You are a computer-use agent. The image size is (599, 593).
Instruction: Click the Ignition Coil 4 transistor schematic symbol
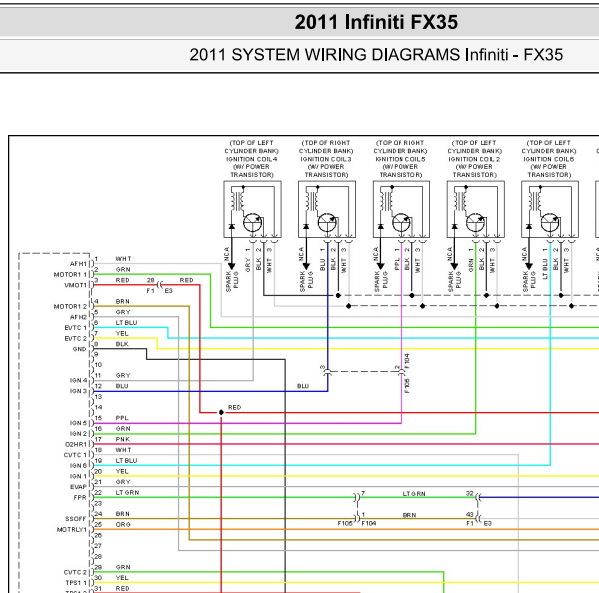tap(253, 222)
